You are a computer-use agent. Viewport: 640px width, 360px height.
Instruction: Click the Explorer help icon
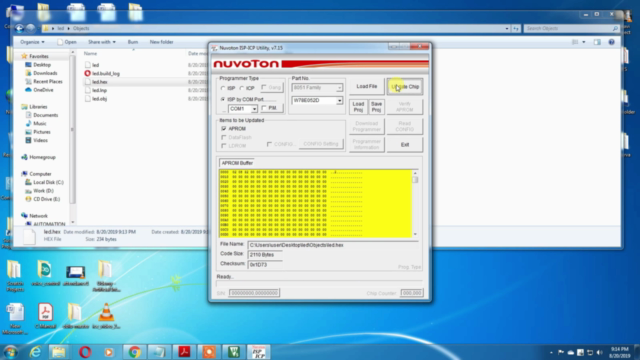tap(611, 42)
